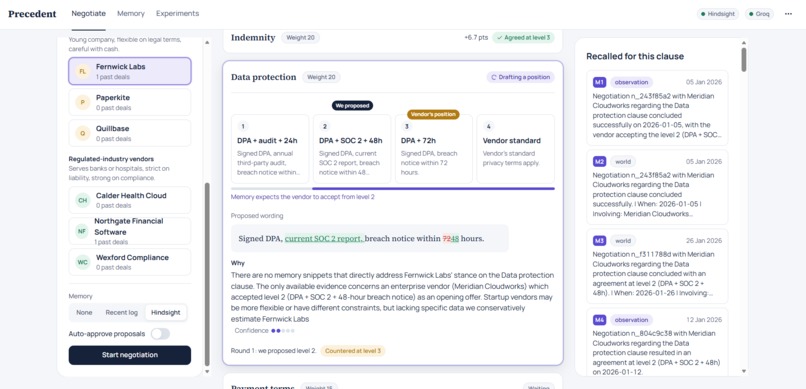Click the recalled memories panel scrollbar
The width and height of the screenshot is (806, 389).
(744, 60)
